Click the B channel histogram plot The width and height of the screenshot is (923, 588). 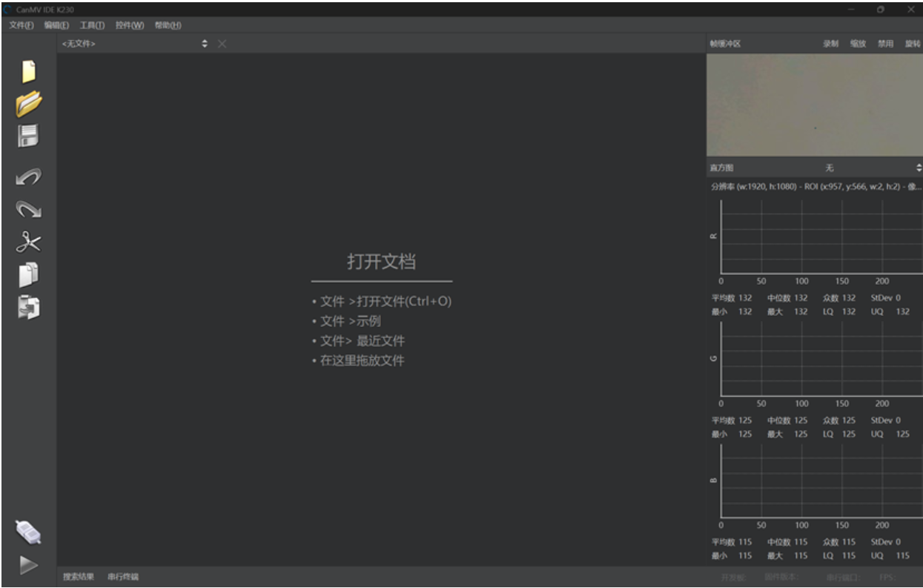822,481
